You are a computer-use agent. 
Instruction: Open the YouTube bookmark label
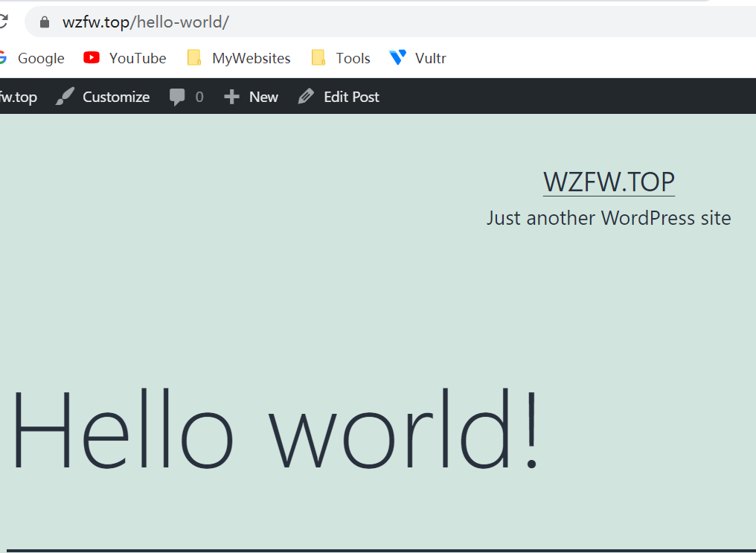(x=138, y=58)
